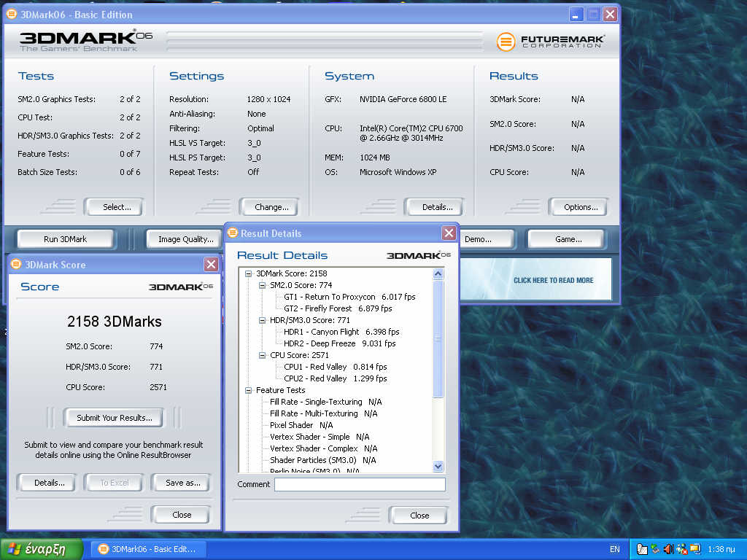Collapse the Feature Tests tree node

248,391
